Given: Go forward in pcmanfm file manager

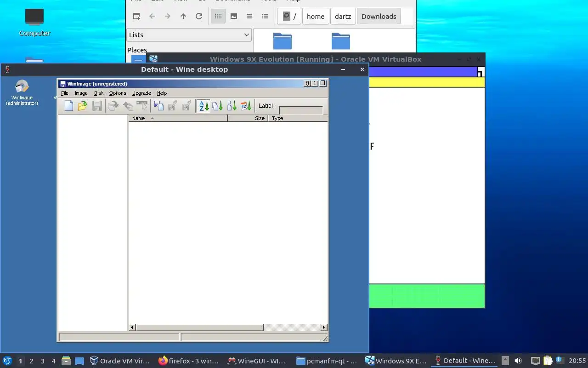Looking at the screenshot, I should point(168,16).
